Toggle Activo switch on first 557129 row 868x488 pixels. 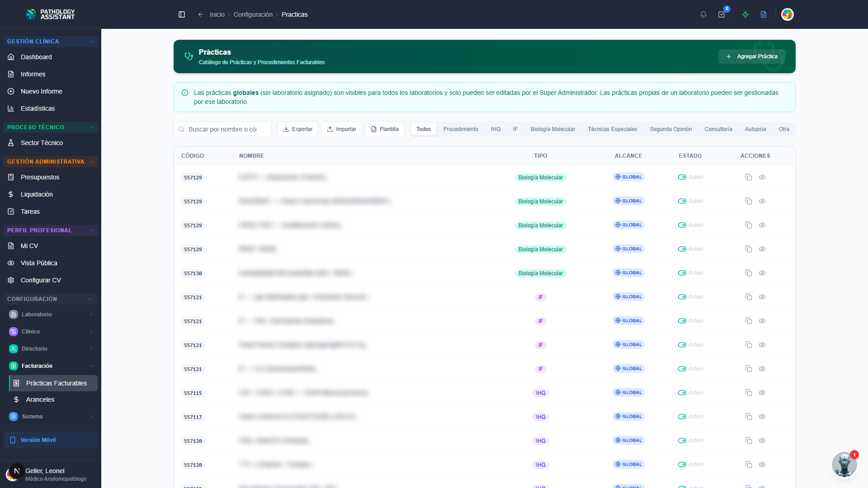(x=682, y=177)
